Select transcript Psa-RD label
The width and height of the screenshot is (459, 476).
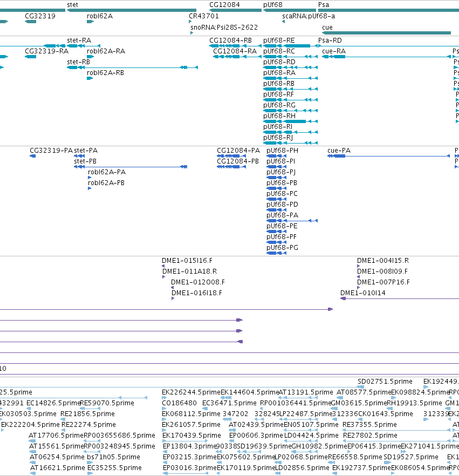click(x=330, y=40)
